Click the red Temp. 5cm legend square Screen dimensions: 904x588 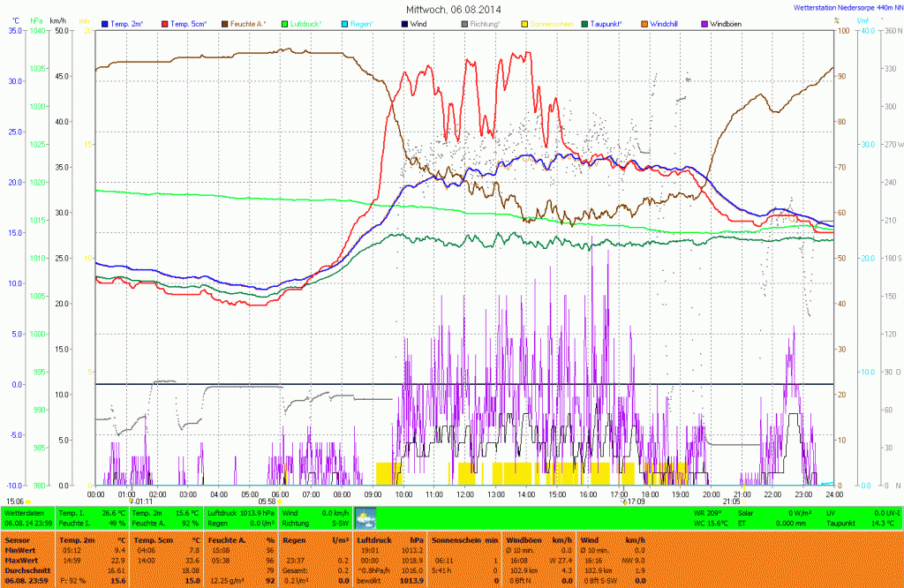coord(165,23)
